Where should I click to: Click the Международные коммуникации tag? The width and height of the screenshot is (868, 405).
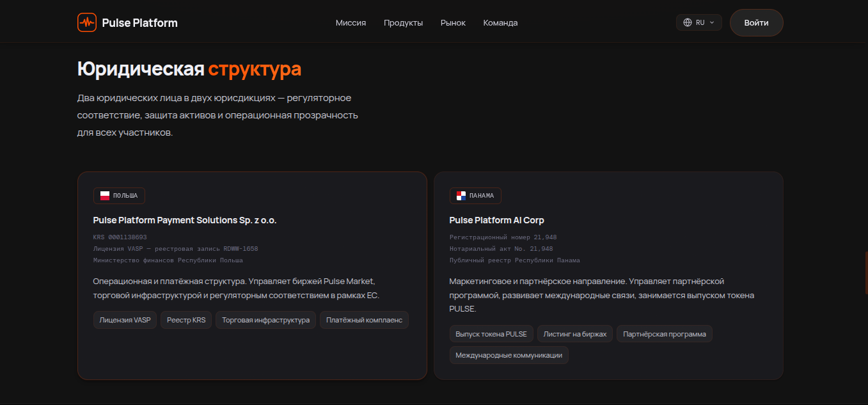[x=509, y=355]
